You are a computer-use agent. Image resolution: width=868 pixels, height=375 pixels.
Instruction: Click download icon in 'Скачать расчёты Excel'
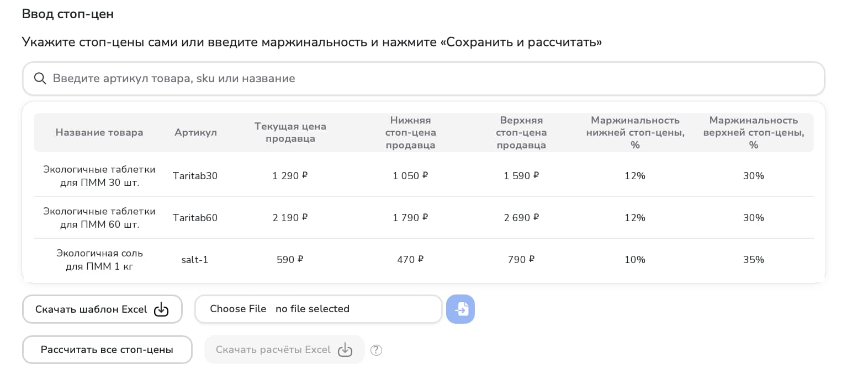tap(345, 350)
